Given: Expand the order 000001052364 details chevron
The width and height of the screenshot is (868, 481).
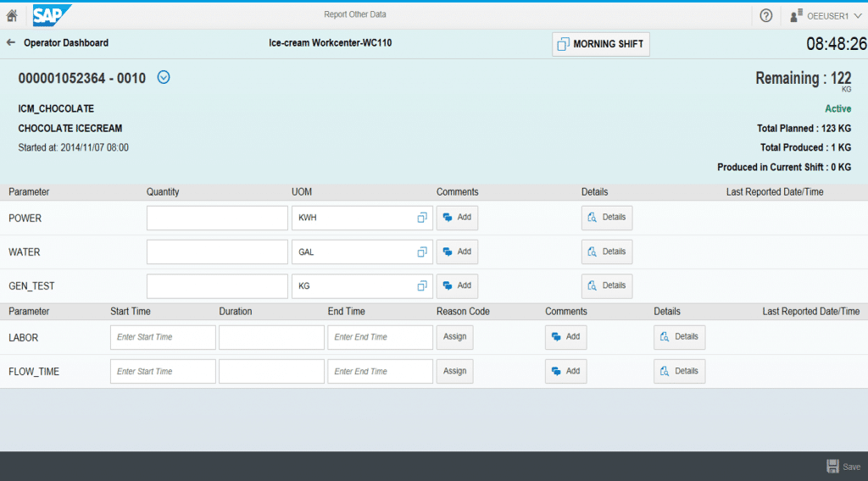Looking at the screenshot, I should point(164,78).
